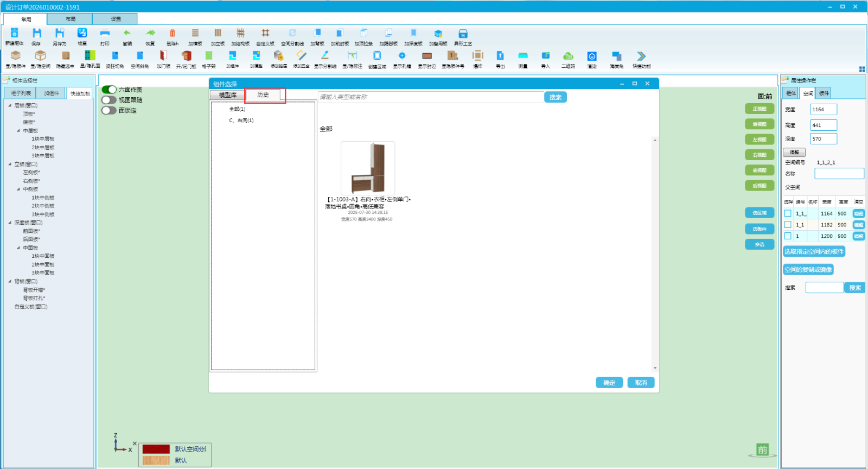
Task: Check the box for space 1_1
Action: pyautogui.click(x=788, y=225)
